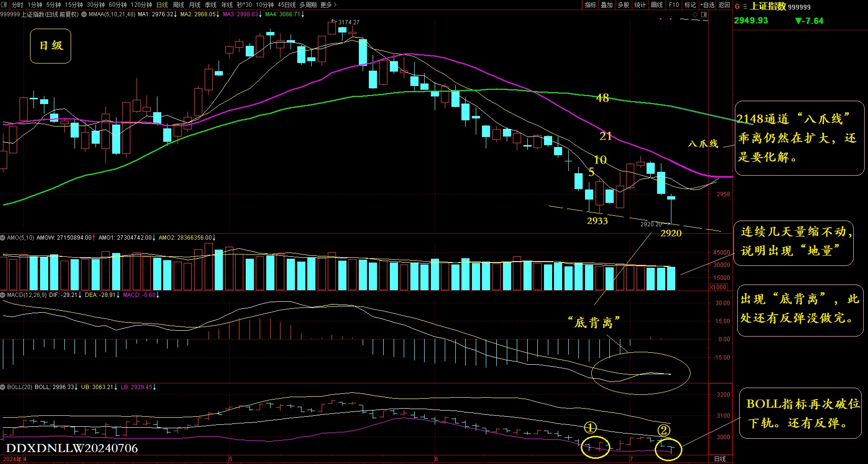Click the 叠加 overlay button
Viewport: 868px width, 464px height.
click(607, 5)
